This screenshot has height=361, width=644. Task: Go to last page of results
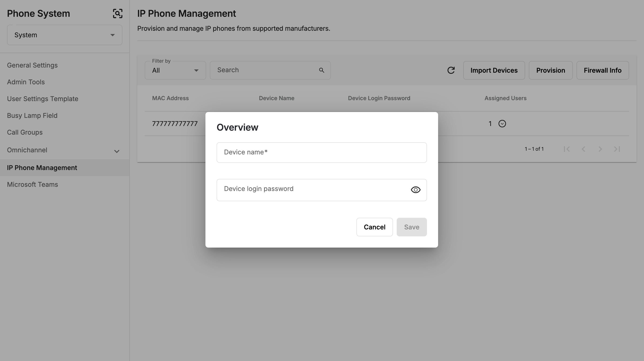pos(617,149)
